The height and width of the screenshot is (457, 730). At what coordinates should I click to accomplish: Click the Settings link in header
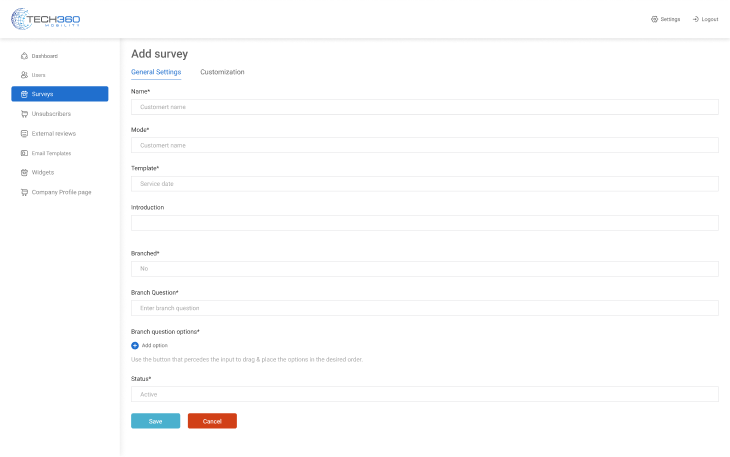670,19
